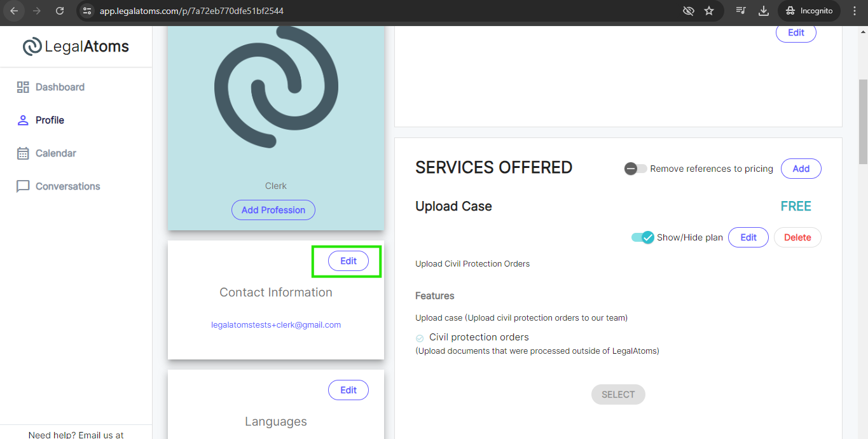Click the Features subheading
The height and width of the screenshot is (439, 868).
click(x=435, y=296)
